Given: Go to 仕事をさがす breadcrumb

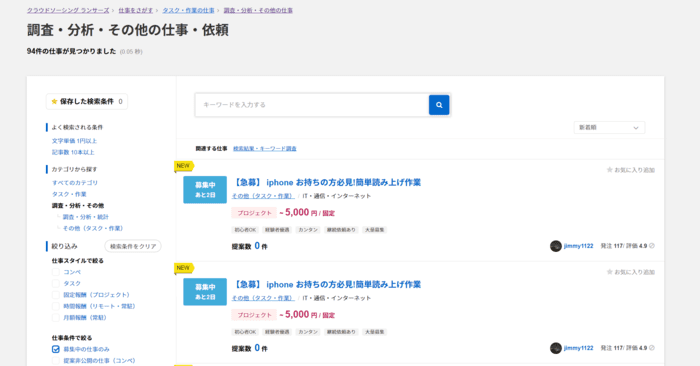Looking at the screenshot, I should [x=136, y=10].
